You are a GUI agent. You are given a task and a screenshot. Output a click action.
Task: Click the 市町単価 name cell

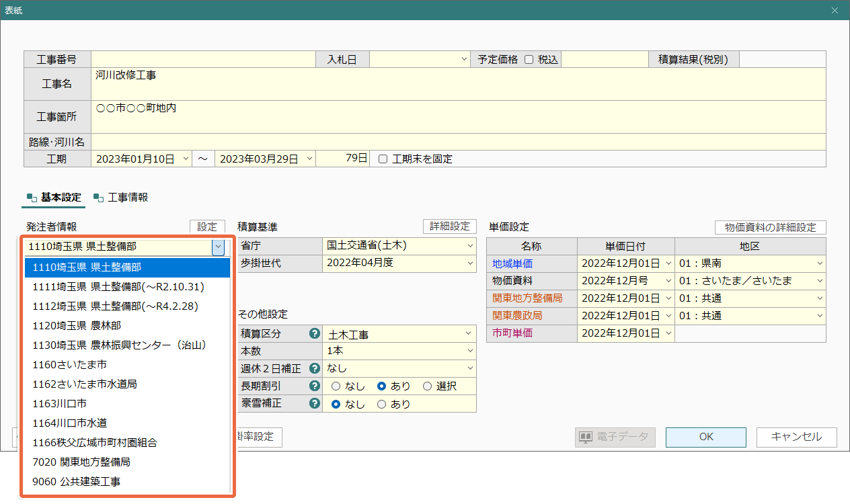(x=531, y=333)
